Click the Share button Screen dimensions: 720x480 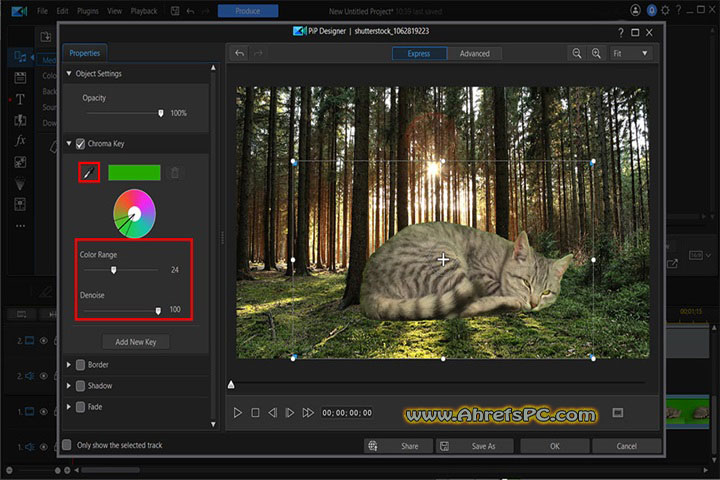pos(399,446)
